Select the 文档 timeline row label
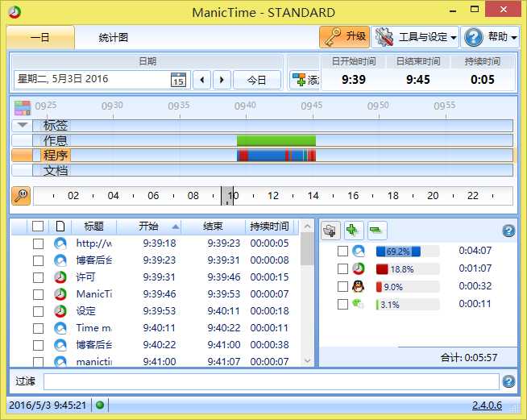The image size is (527, 420). [56, 170]
